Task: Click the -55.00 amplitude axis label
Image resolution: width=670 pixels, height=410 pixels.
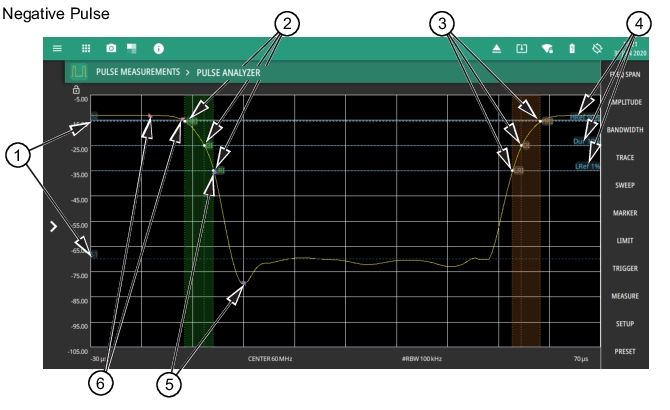Action: 79,225
